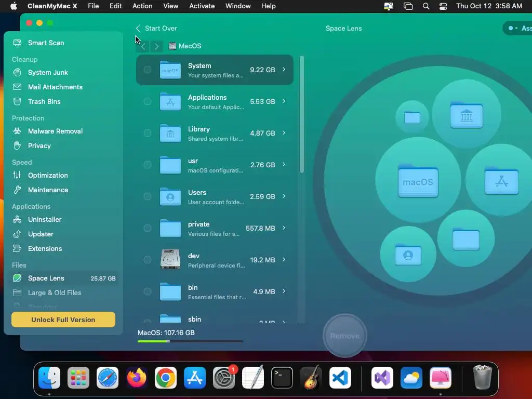Launch Firefox from the Dock
Viewport: 532px width, 399px height.
point(137,378)
